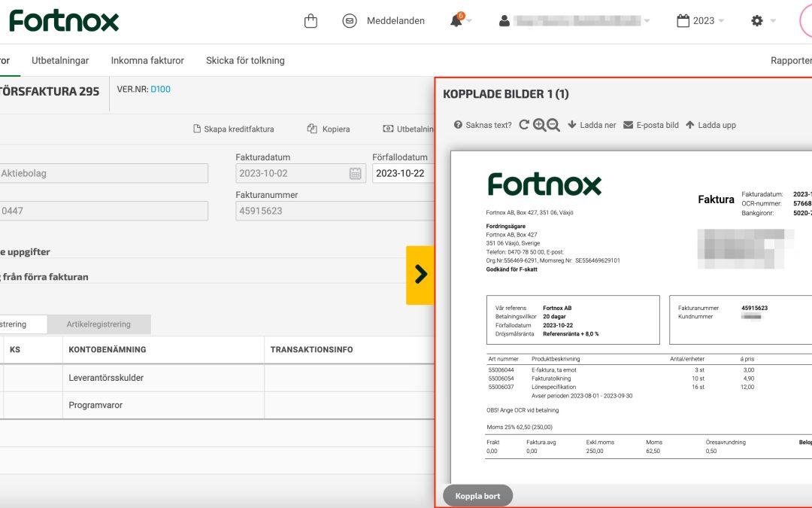The width and height of the screenshot is (812, 508).
Task: Click the KS column header
Action: coord(15,350)
